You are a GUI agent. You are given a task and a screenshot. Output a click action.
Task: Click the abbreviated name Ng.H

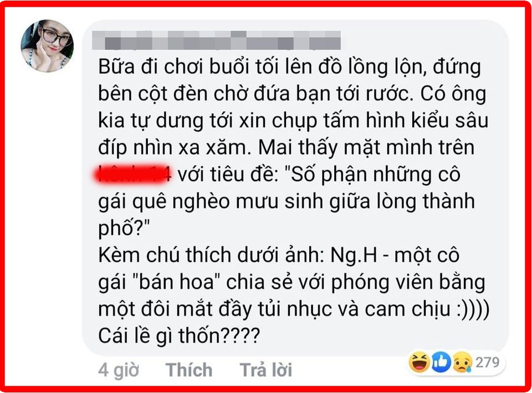354,256
